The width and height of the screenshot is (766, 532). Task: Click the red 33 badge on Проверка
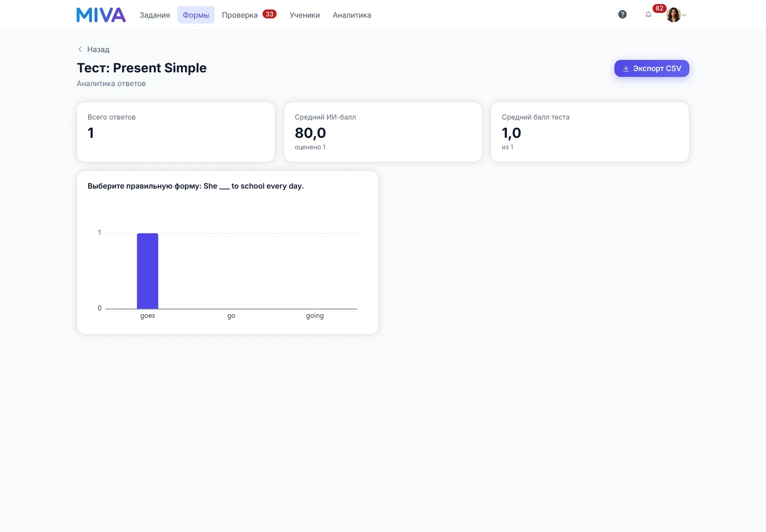point(270,14)
